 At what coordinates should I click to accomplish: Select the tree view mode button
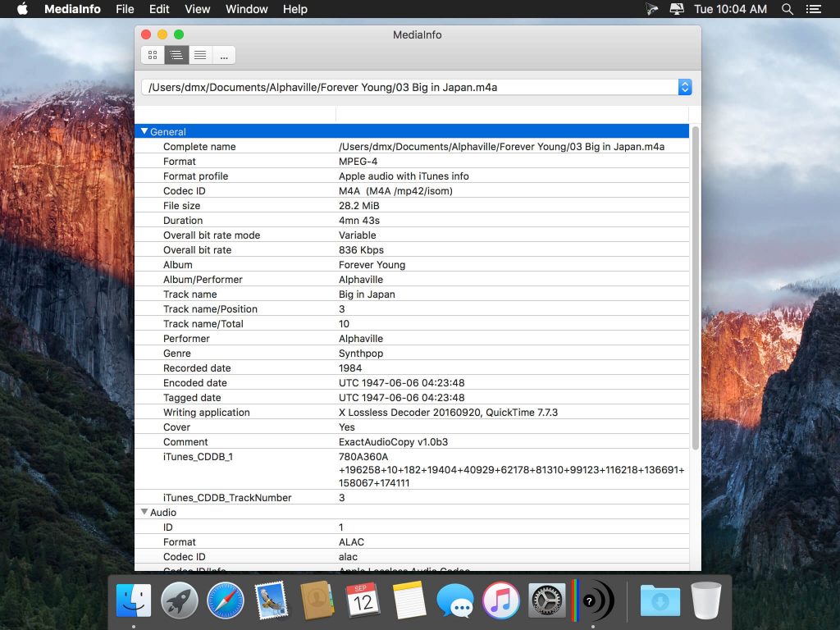coord(176,55)
